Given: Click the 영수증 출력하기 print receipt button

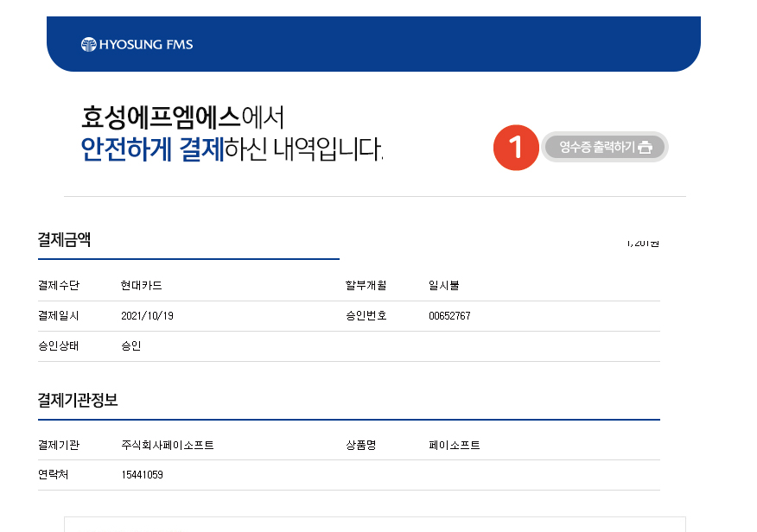Looking at the screenshot, I should click(604, 147).
